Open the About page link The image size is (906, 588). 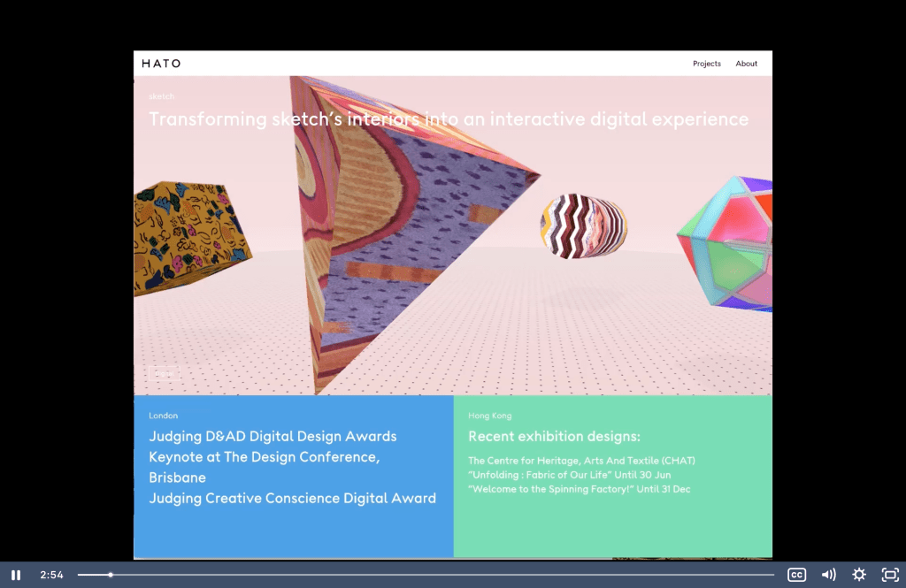[x=746, y=64]
